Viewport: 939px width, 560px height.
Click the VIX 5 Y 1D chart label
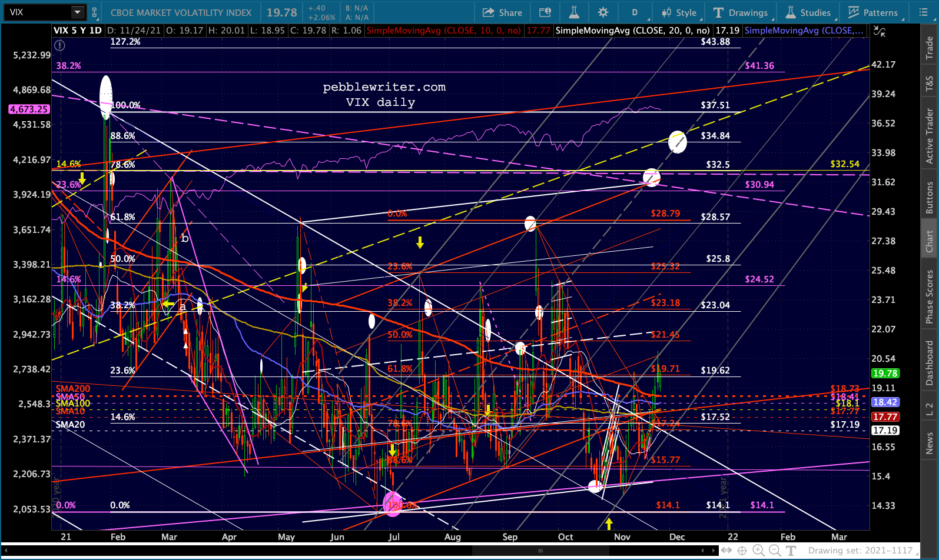[x=78, y=31]
